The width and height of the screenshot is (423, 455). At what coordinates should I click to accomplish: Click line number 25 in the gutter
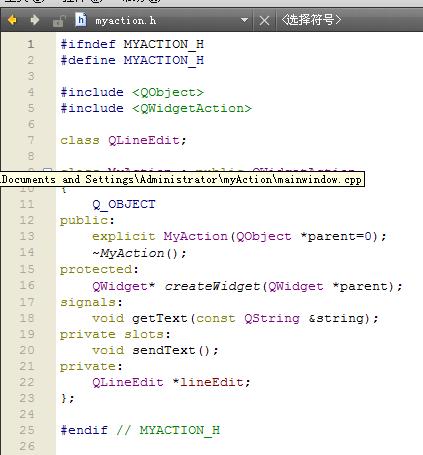point(27,430)
